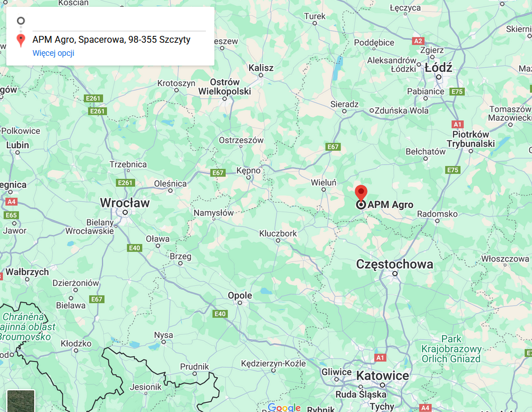The width and height of the screenshot is (532, 412).
Task: Click the E40 road badge near Oława
Action: [135, 248]
